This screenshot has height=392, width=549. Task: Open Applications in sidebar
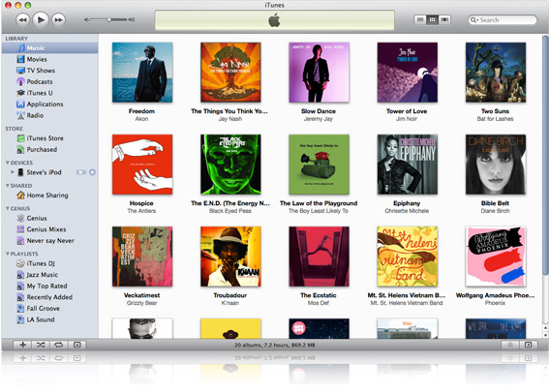pos(50,104)
